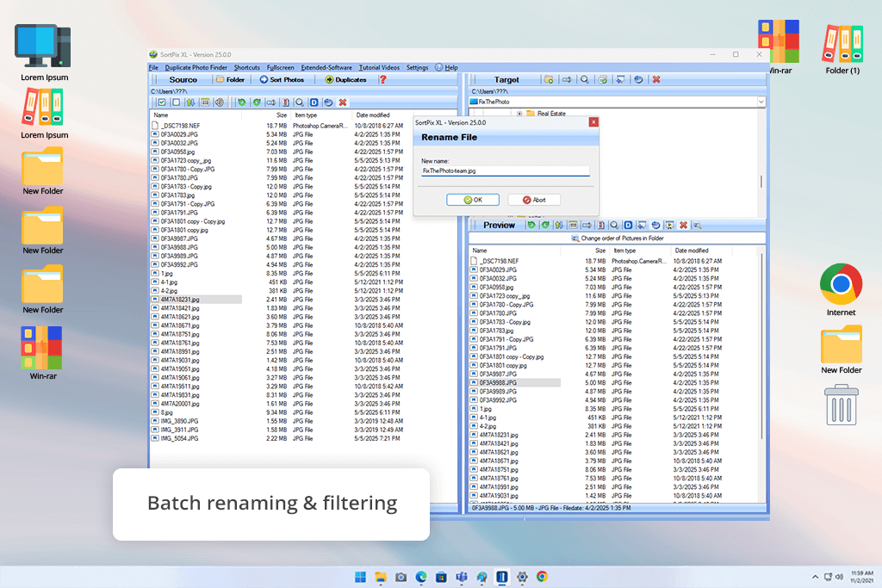Click the blue D icon in Source toolbar

point(314,102)
